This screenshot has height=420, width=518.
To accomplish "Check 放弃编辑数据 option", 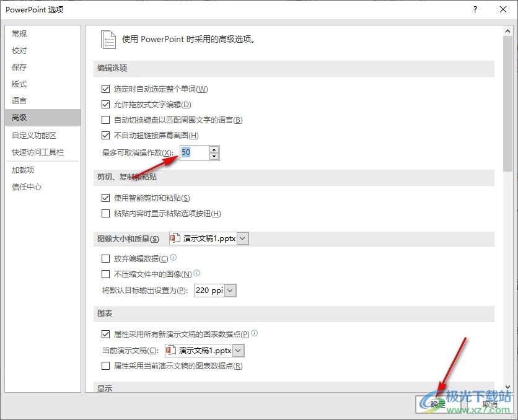I will point(105,258).
